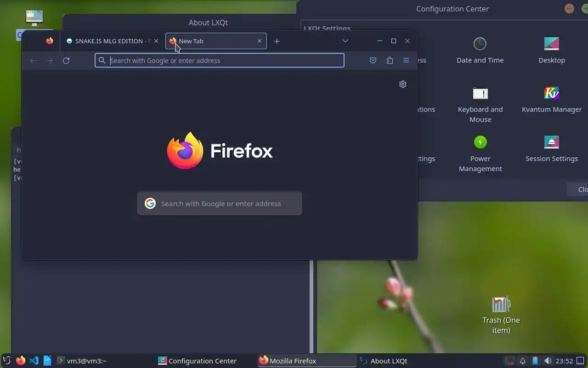Viewport: 588px width, 368px height.
Task: Open Desktop settings in Configuration Center
Action: (552, 50)
